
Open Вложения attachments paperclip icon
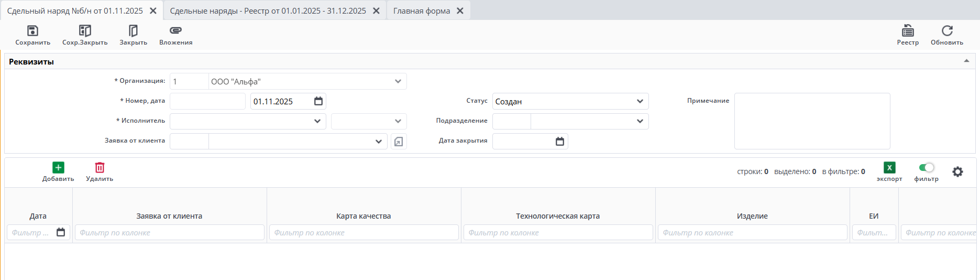[175, 31]
